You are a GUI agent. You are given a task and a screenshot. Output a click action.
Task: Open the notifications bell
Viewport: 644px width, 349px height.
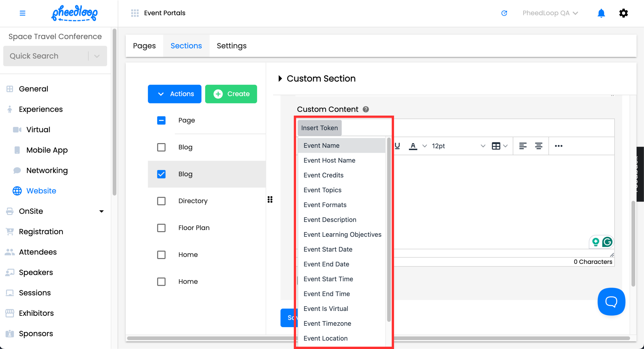click(x=601, y=13)
